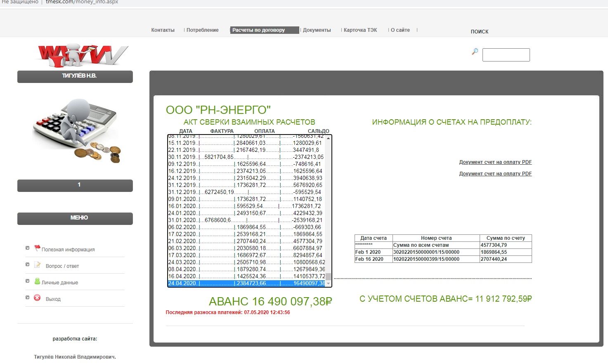Click the calculator and coins image
Screen dimensions: 608x364
77,130
